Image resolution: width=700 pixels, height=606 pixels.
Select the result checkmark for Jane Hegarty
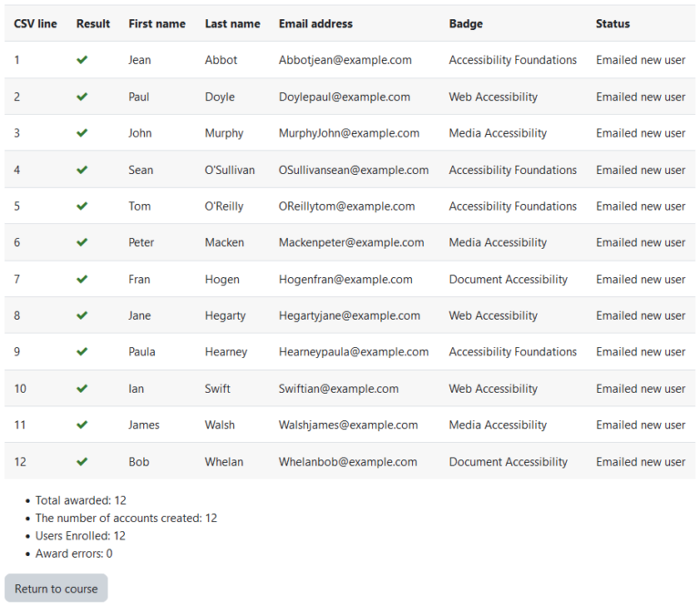(82, 315)
